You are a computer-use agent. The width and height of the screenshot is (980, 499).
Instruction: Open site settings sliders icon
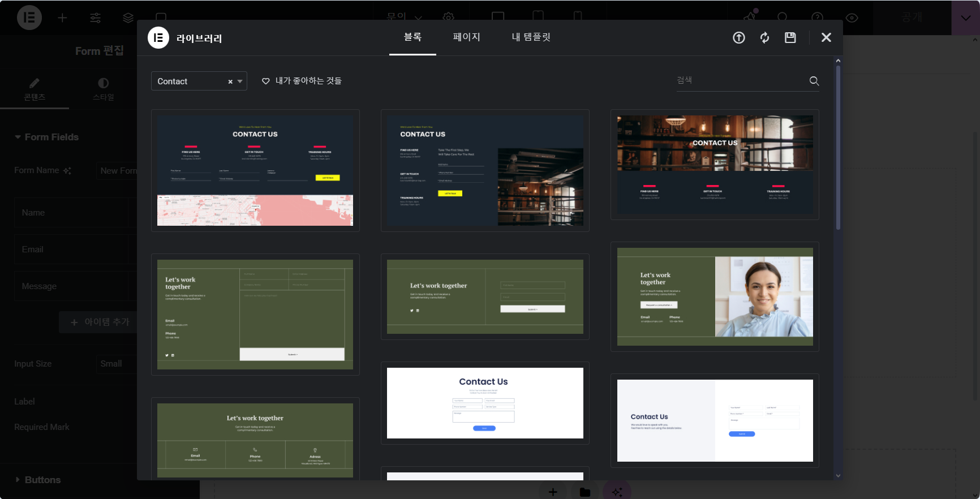96,18
